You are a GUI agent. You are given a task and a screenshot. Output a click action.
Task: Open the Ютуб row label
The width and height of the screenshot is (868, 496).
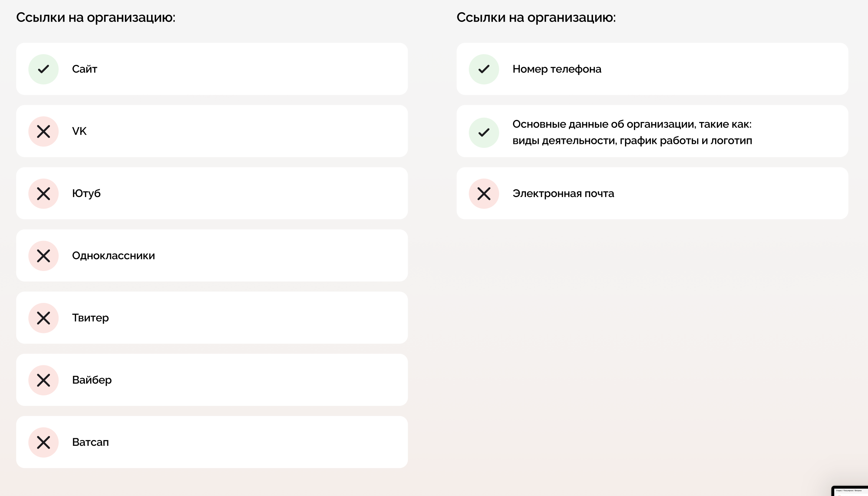(86, 193)
